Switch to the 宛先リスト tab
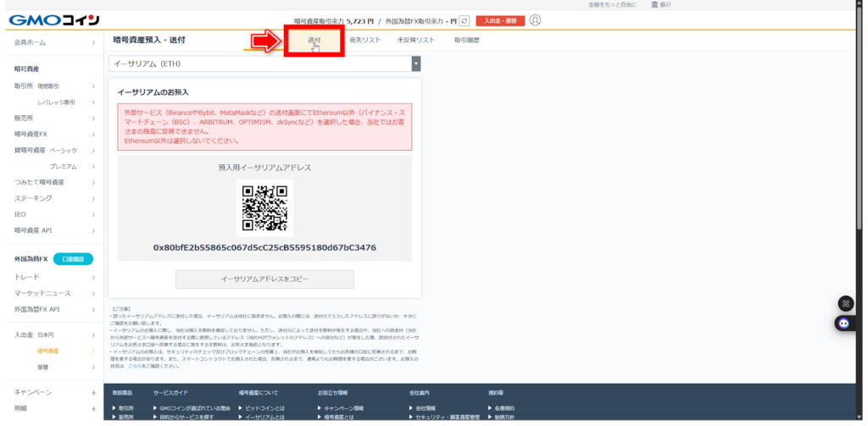Image resolution: width=868 pixels, height=426 pixels. point(364,40)
